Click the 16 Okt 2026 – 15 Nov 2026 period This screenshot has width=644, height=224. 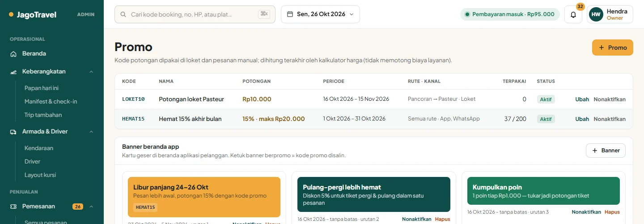356,99
